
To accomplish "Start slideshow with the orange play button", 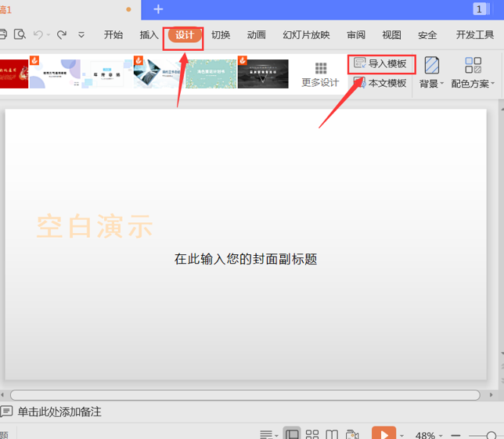I will tap(383, 434).
